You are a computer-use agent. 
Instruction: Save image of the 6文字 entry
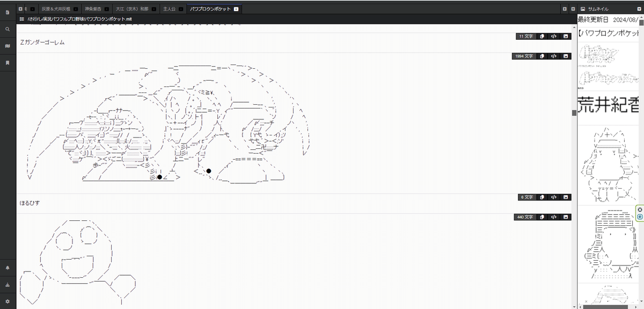point(566,197)
